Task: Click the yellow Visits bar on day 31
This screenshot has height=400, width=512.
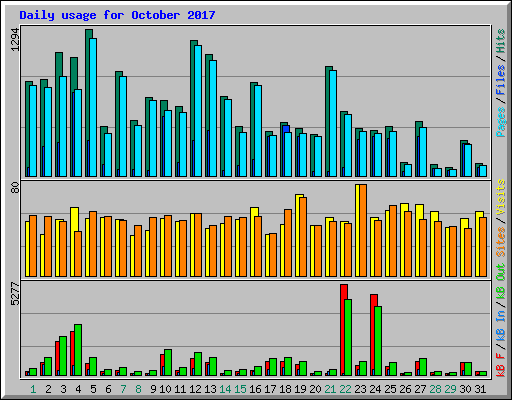Action: 478,244
